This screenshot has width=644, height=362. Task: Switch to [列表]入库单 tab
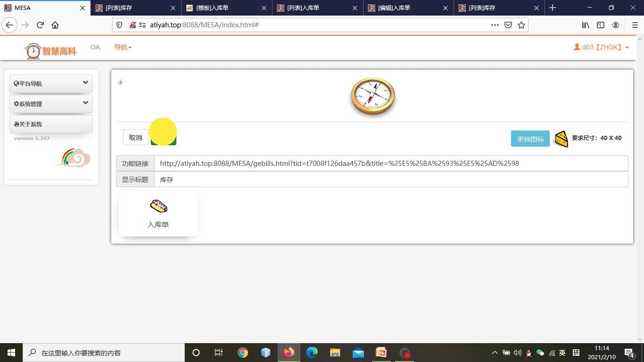[x=318, y=8]
